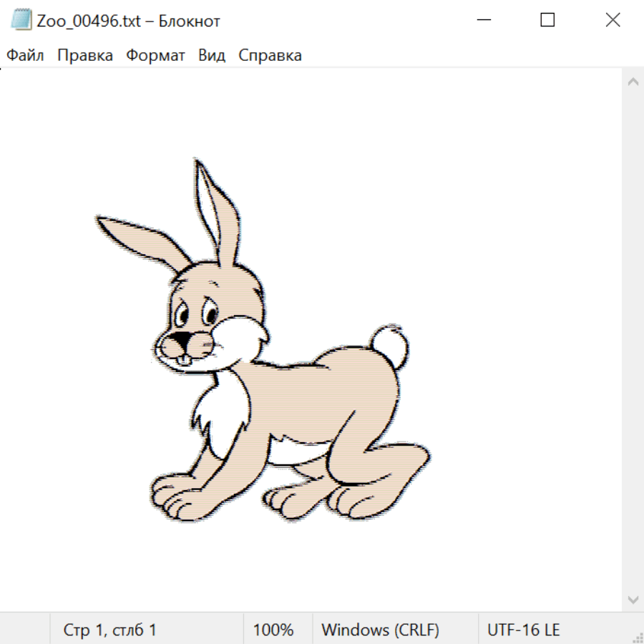Minimize the Блокнот window

click(x=483, y=20)
